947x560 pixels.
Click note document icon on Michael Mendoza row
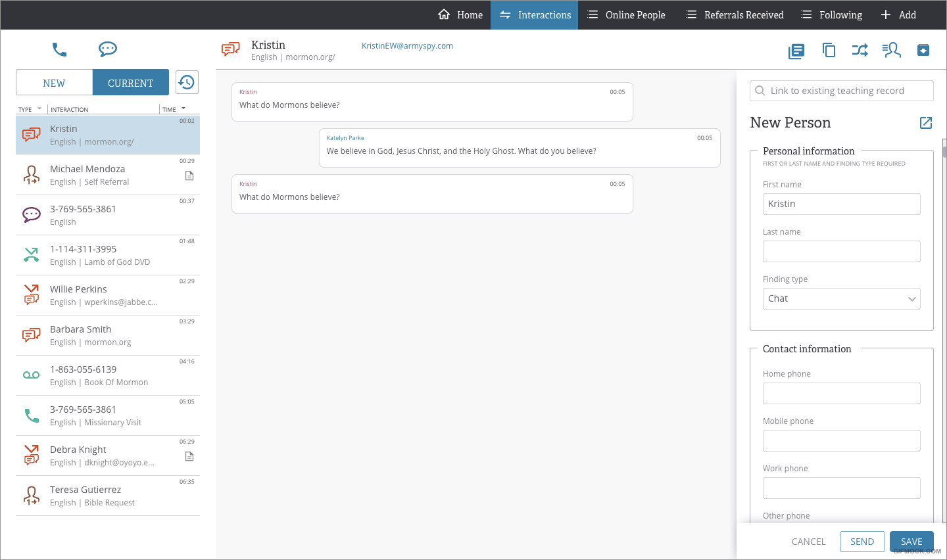pyautogui.click(x=189, y=175)
